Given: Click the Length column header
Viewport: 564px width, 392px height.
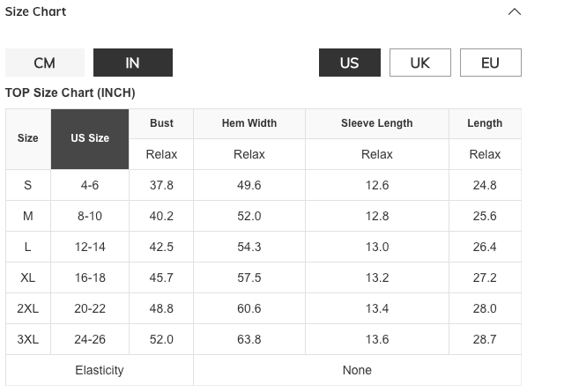Looking at the screenshot, I should pyautogui.click(x=485, y=123).
